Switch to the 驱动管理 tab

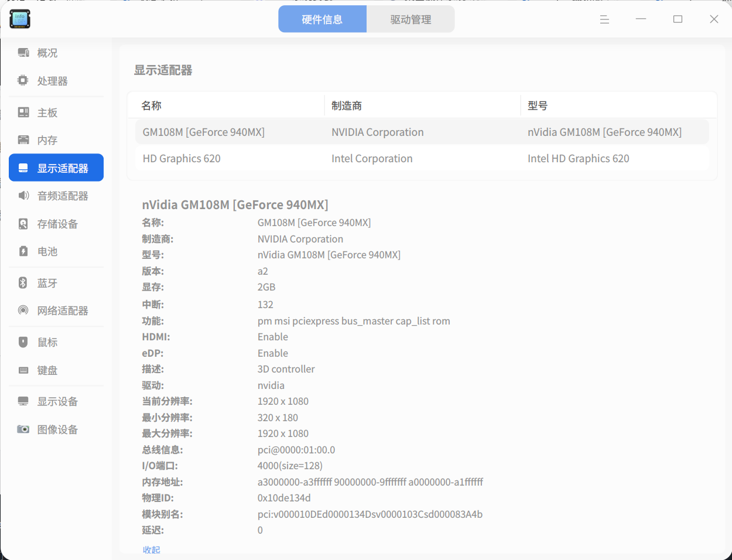[411, 19]
